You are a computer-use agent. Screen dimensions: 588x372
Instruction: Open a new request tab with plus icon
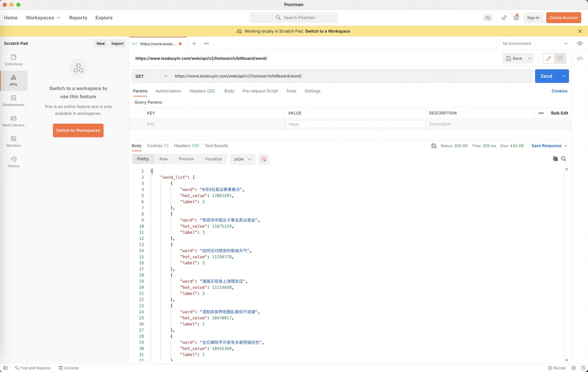[x=194, y=43]
